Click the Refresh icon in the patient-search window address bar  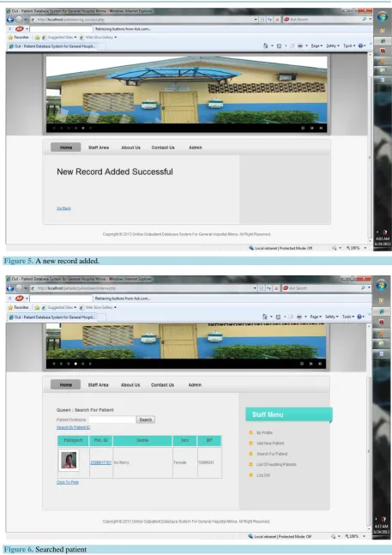[268, 288]
